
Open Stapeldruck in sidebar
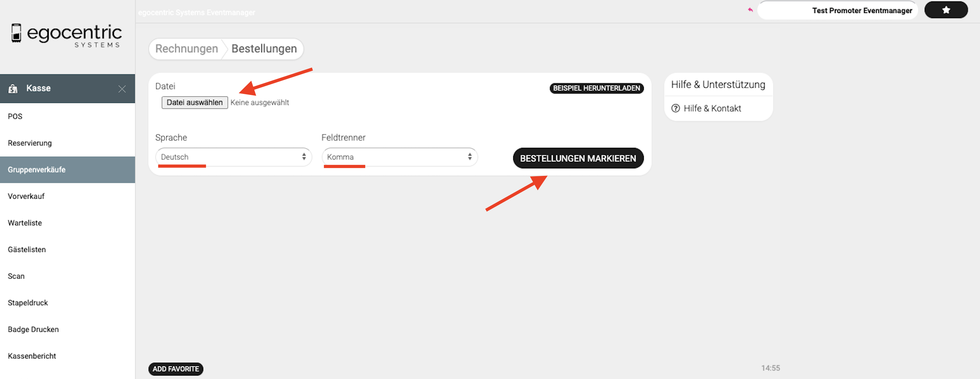(x=28, y=303)
